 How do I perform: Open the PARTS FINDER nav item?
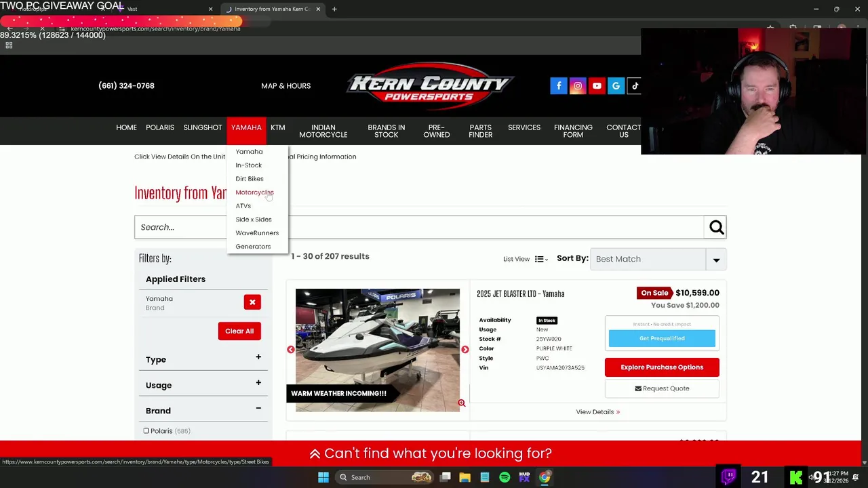tap(481, 131)
